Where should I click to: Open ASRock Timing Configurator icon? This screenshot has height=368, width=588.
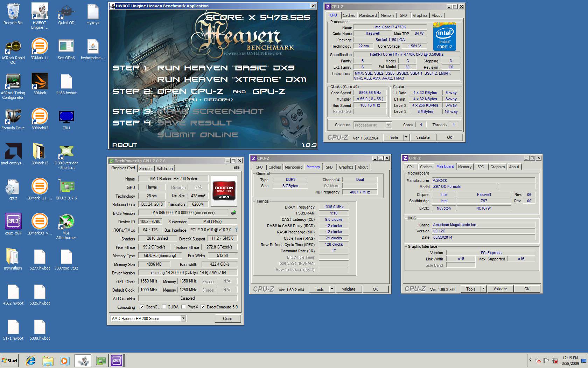click(13, 86)
